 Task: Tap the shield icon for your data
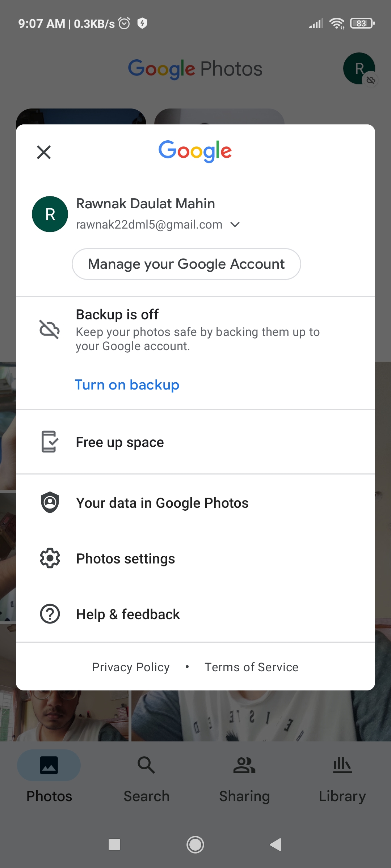coord(50,502)
